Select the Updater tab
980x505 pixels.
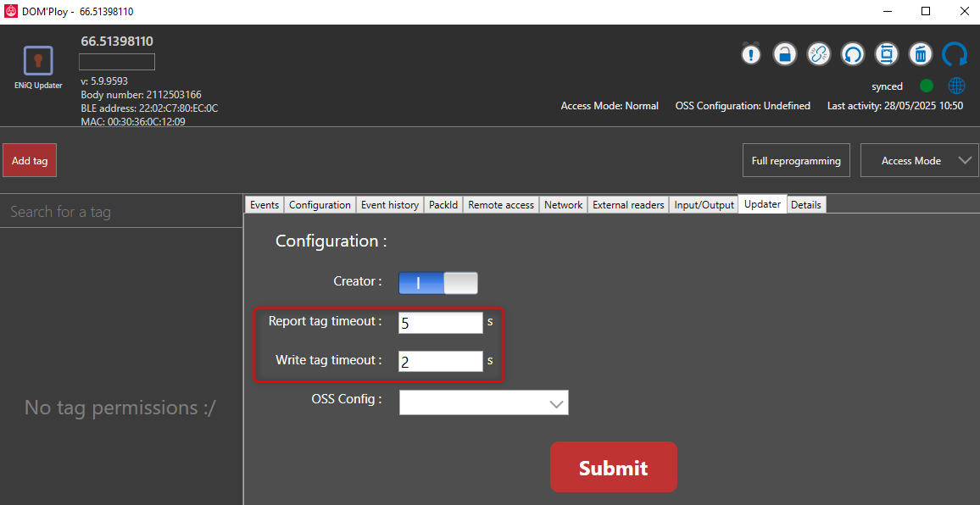(762, 203)
